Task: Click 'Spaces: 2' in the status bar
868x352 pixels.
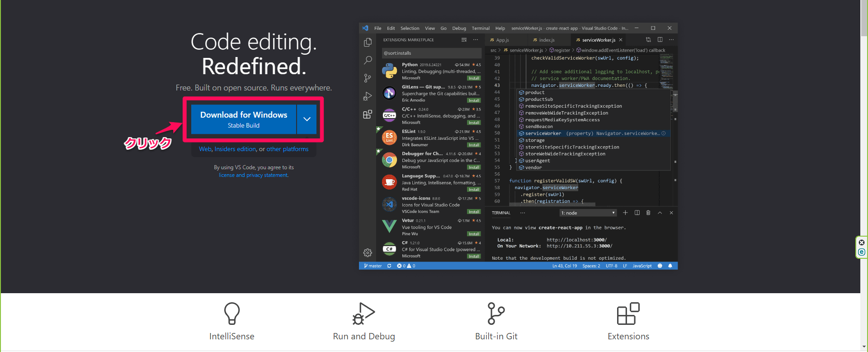Action: (x=591, y=266)
